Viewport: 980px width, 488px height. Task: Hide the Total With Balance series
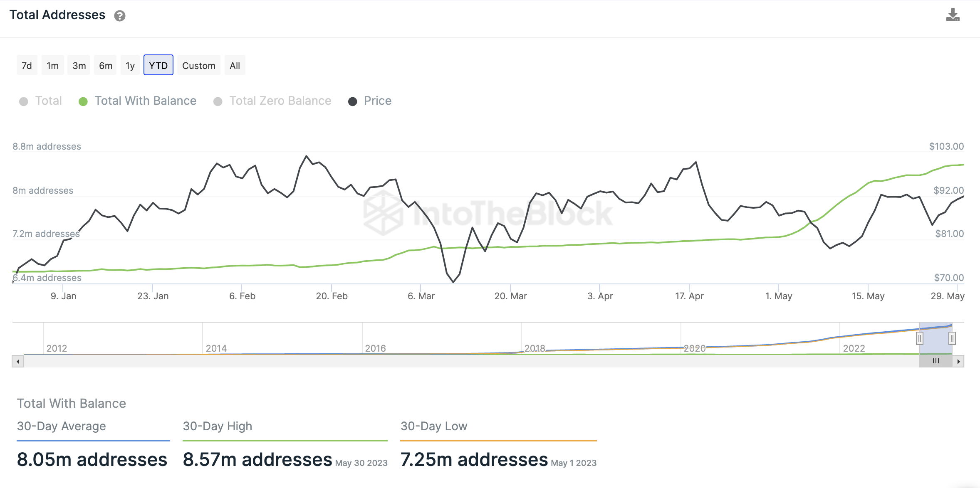tap(137, 101)
